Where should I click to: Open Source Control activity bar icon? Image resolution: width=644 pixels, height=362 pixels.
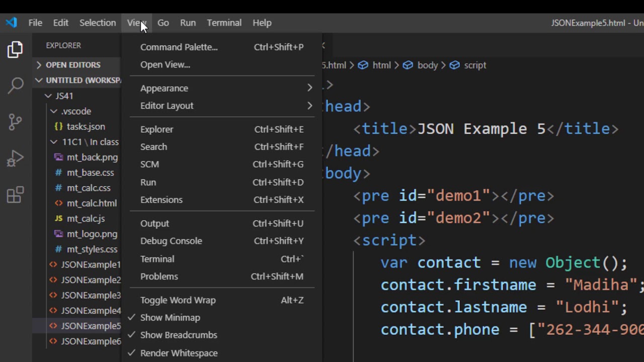point(15,121)
